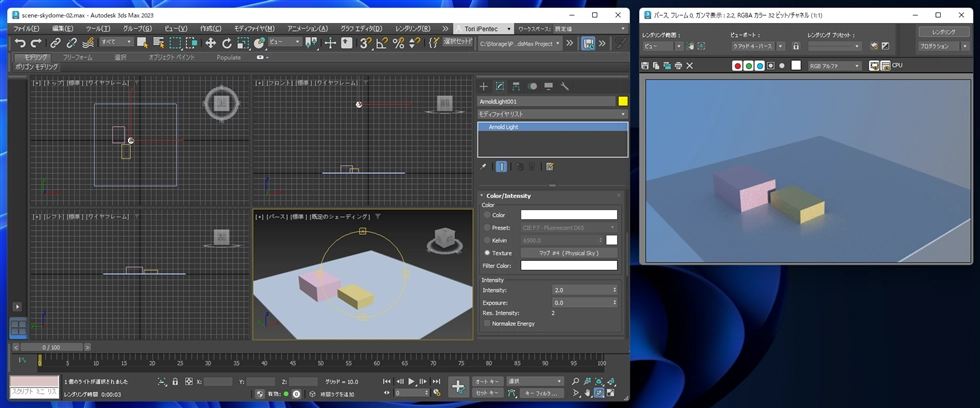Select the Link tool (chain icon)
This screenshot has width=980, height=408.
(x=56, y=43)
